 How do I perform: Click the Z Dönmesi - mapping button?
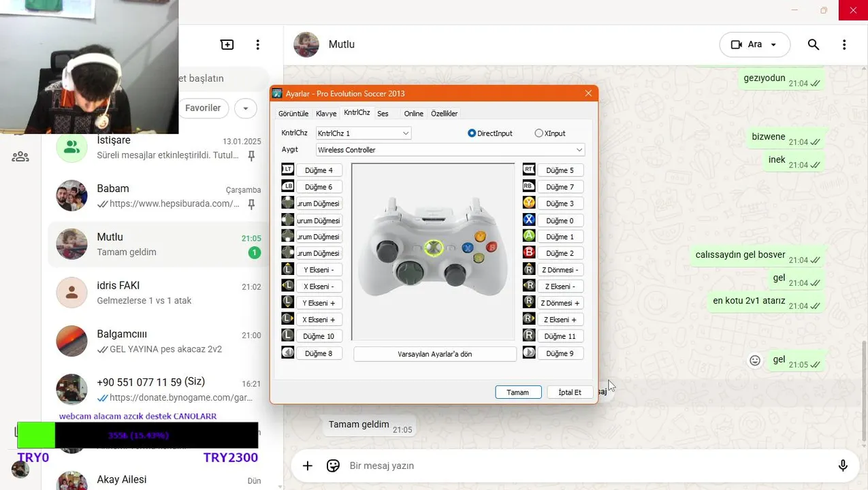[560, 269]
